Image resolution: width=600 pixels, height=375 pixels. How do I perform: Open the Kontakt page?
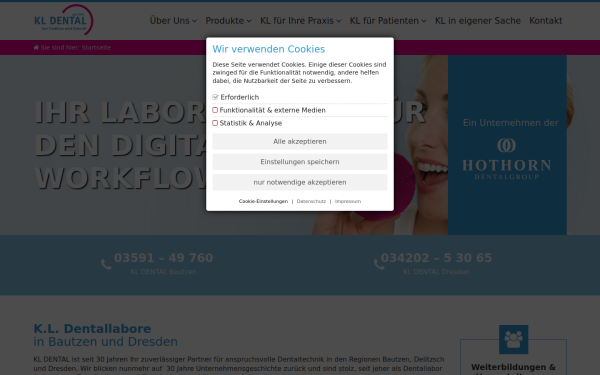[x=546, y=21]
